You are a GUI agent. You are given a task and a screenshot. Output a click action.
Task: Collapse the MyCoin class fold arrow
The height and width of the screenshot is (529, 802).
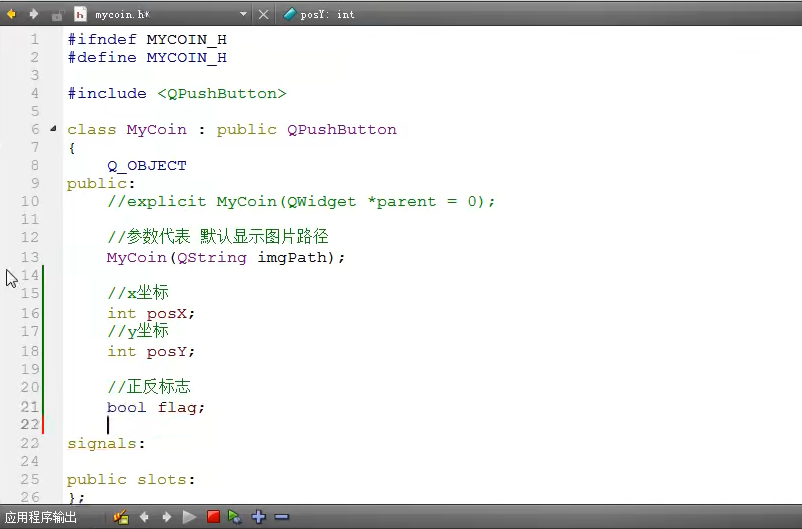(x=53, y=128)
